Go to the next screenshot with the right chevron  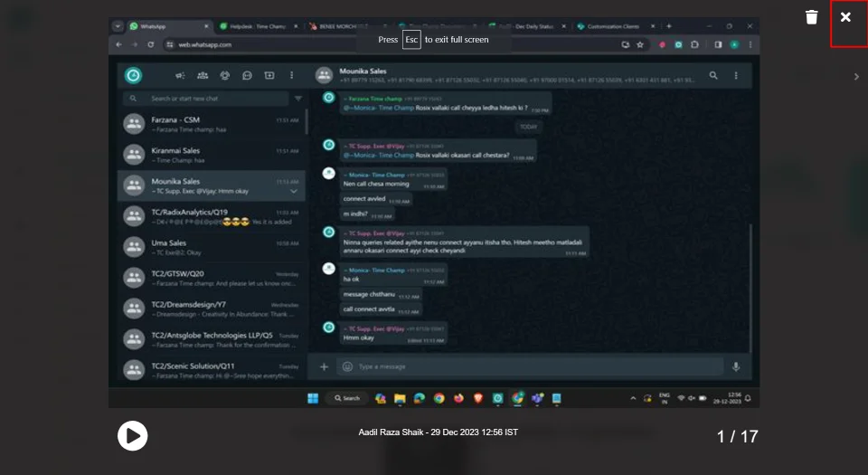click(x=856, y=77)
